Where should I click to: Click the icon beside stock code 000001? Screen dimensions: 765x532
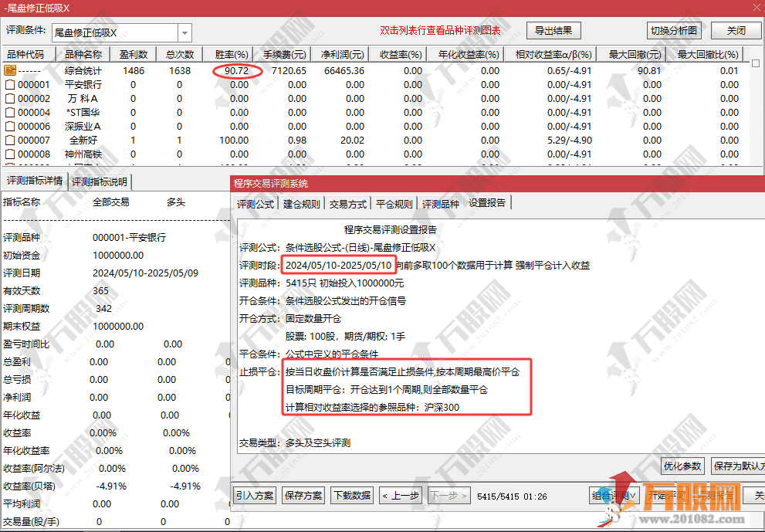[10, 84]
